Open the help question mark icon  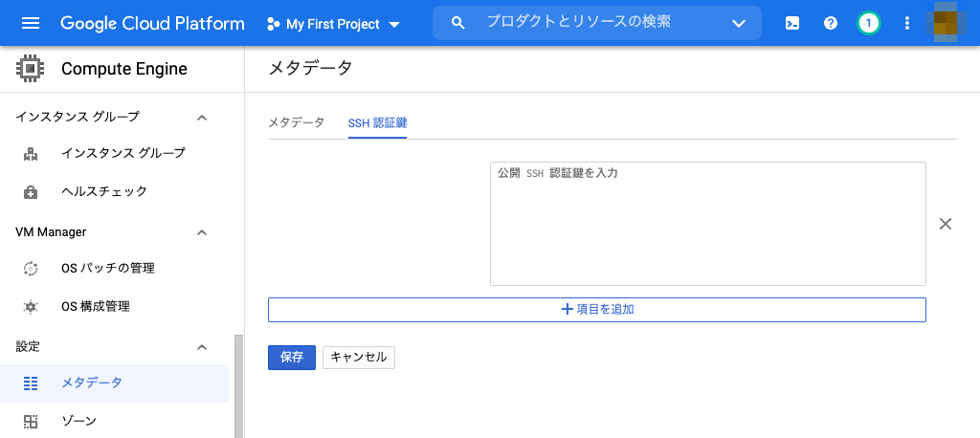coord(830,24)
